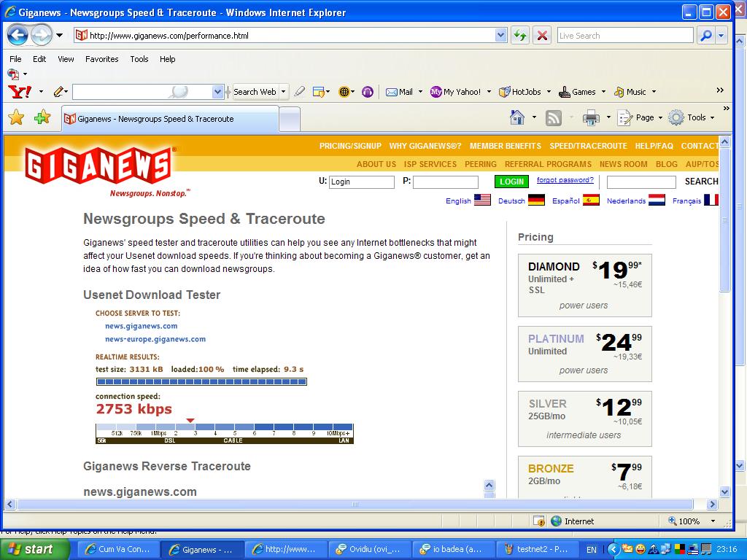Click the Print icon in command bar
The height and width of the screenshot is (560, 747).
[x=591, y=117]
